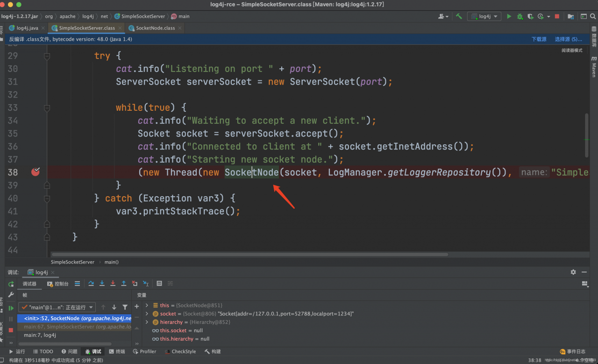Screen dimensions: 598x364
Task: Click the 选择源 (S)... choose sources link
Action: 569,39
